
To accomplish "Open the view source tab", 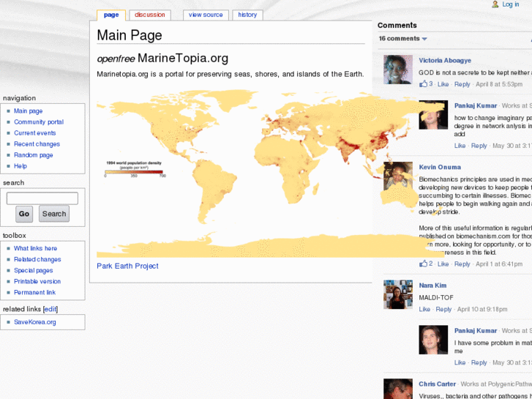I will click(x=206, y=15).
